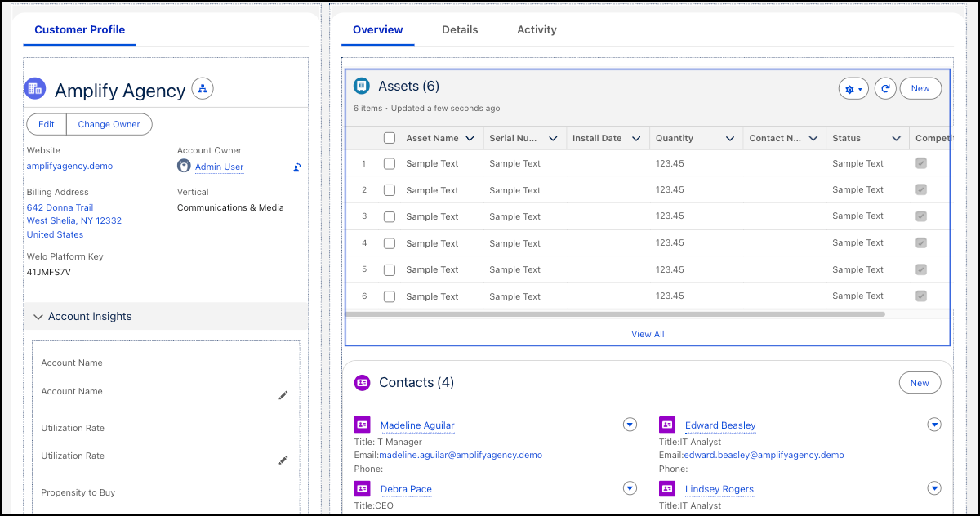
Task: Click the refresh icon in Assets list
Action: (885, 89)
